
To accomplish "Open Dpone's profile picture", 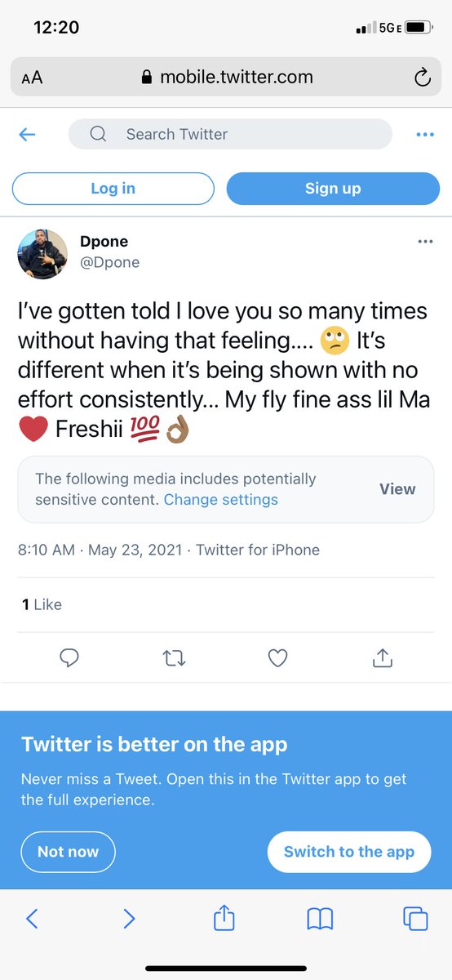I will click(x=42, y=254).
